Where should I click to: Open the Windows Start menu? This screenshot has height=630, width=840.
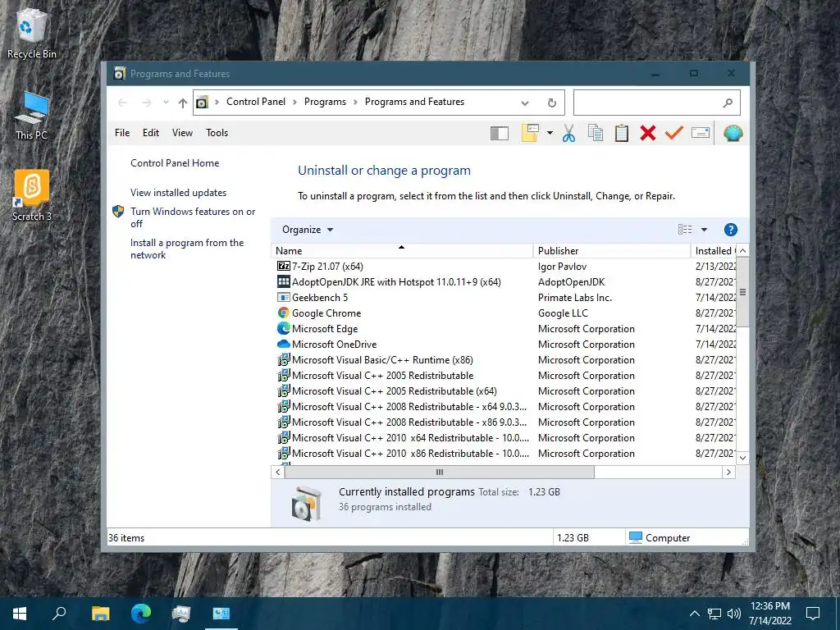point(20,614)
